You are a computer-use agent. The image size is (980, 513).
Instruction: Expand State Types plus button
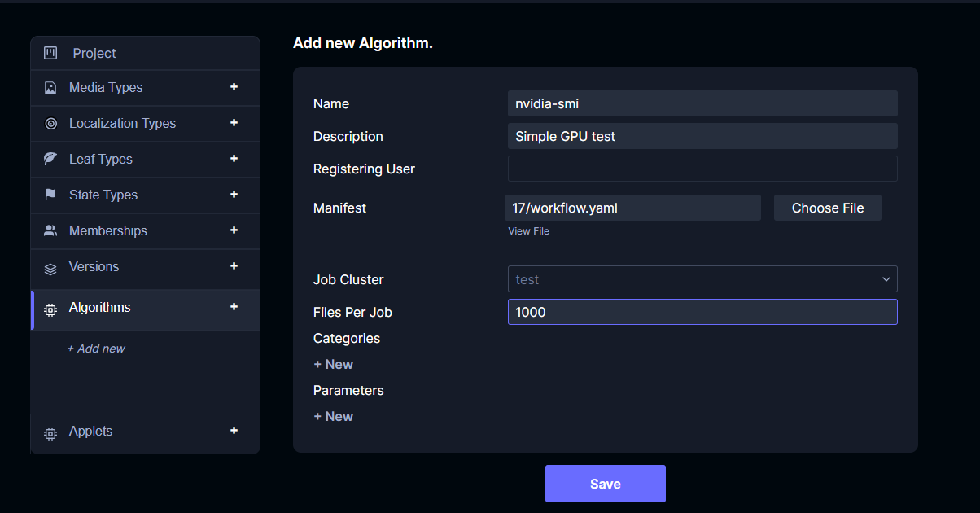pos(234,195)
